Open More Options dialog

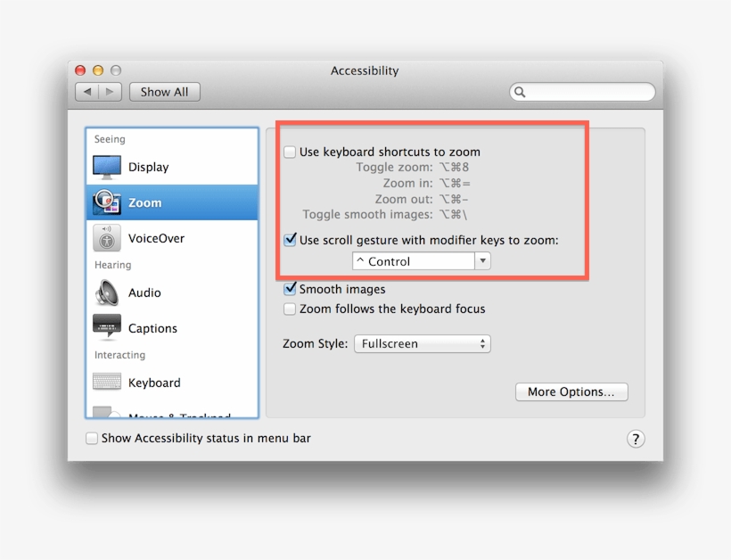(x=571, y=391)
